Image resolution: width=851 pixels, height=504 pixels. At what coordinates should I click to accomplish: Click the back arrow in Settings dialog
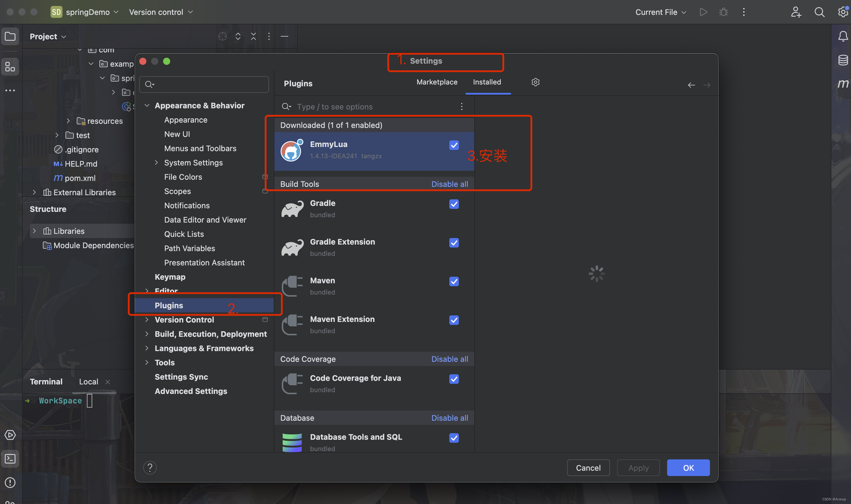[692, 85]
